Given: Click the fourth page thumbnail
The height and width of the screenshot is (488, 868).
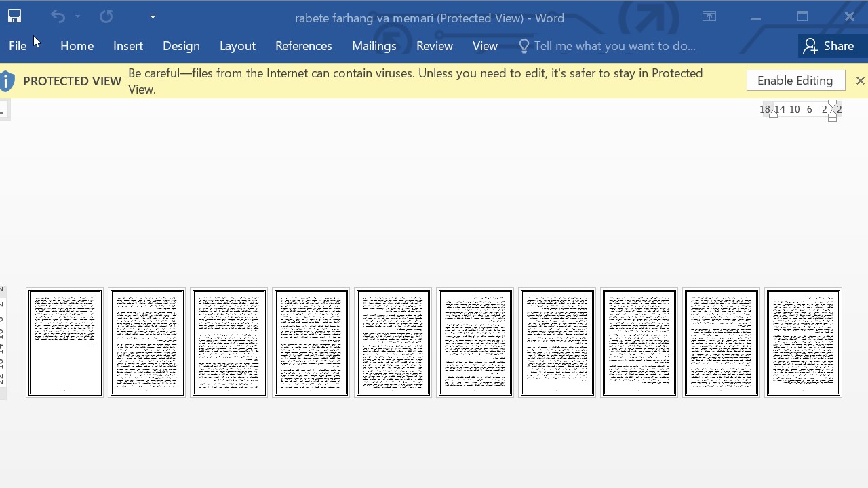Looking at the screenshot, I should pos(311,343).
